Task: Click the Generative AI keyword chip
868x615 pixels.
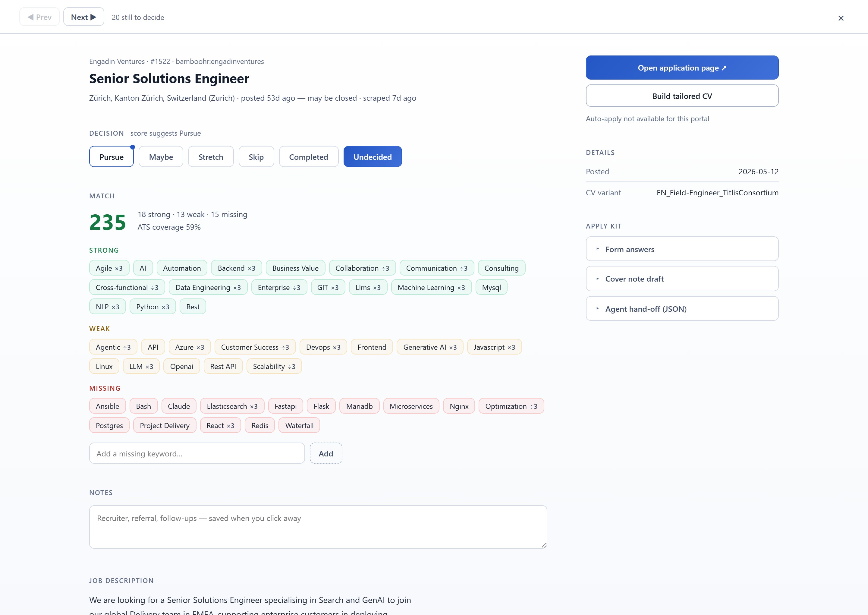Action: (x=430, y=347)
